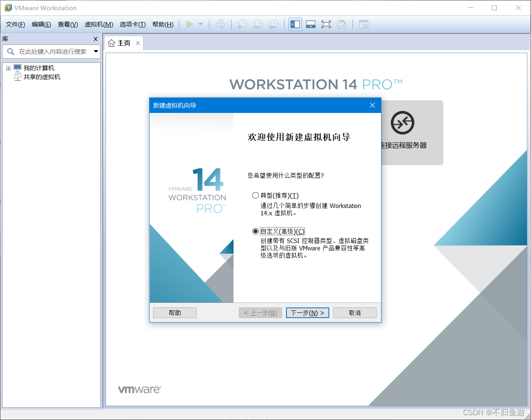Open the 文件(F) menu
The width and height of the screenshot is (531, 420).
[x=15, y=24]
